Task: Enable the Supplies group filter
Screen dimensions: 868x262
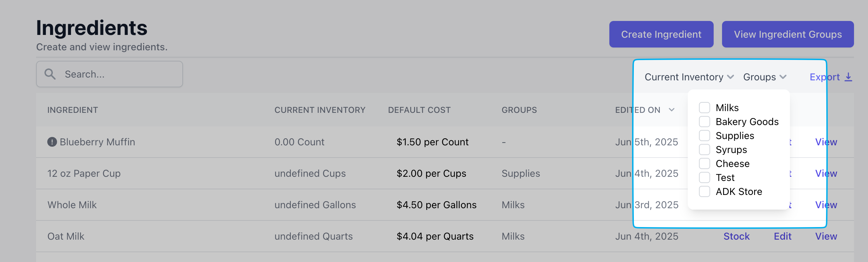Action: pos(705,136)
